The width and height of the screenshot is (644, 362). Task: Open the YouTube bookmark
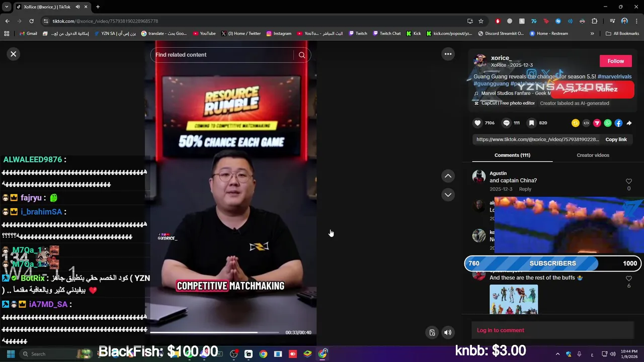pyautogui.click(x=204, y=34)
